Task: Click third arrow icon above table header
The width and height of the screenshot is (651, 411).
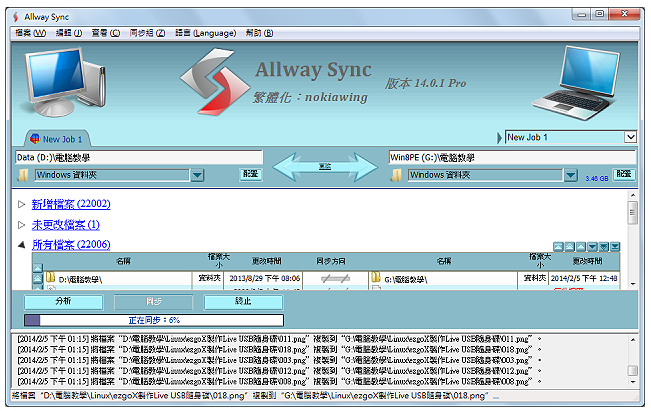Action: (581, 247)
